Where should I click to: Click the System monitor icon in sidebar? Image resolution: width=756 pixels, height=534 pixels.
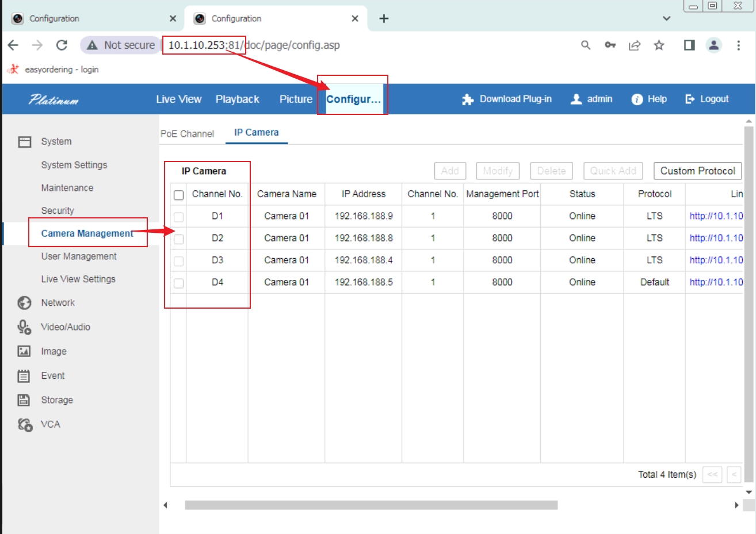coord(24,141)
